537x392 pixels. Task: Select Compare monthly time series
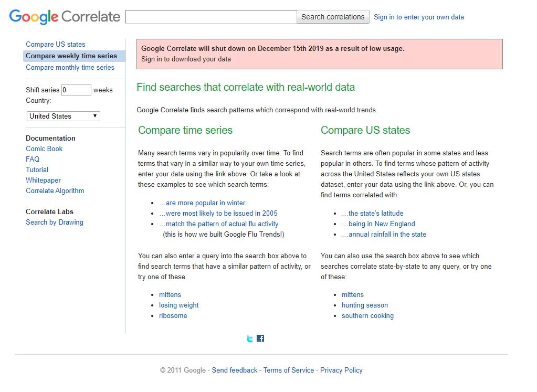(x=70, y=68)
